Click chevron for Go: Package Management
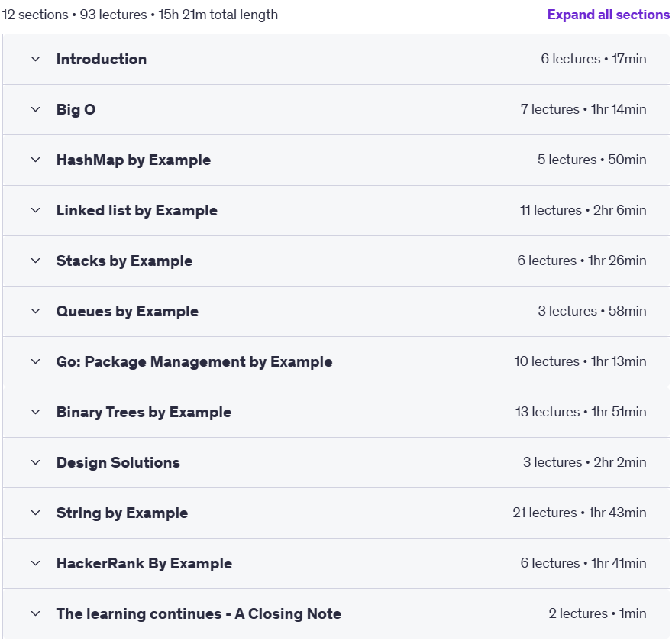The height and width of the screenshot is (641, 672). coord(36,361)
